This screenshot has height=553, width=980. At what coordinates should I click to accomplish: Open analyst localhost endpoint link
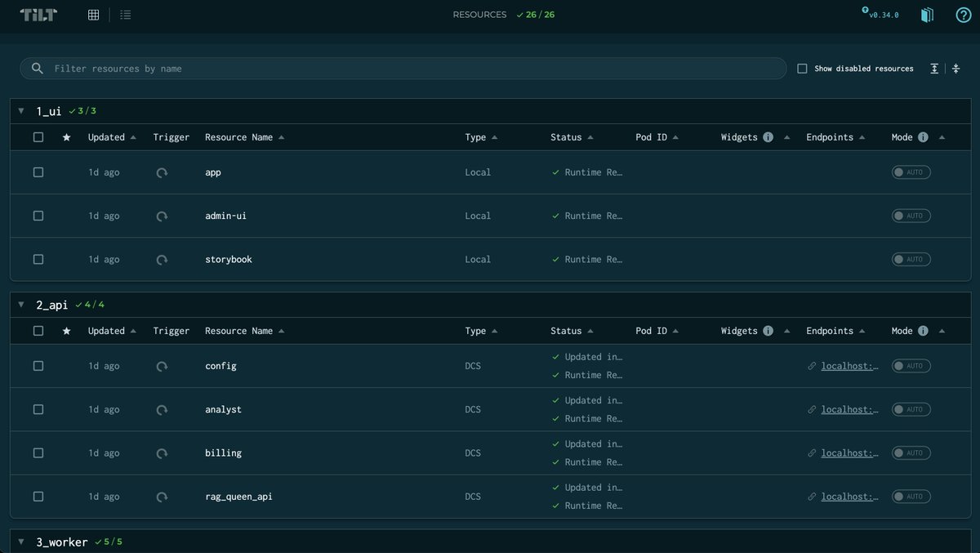(x=850, y=409)
